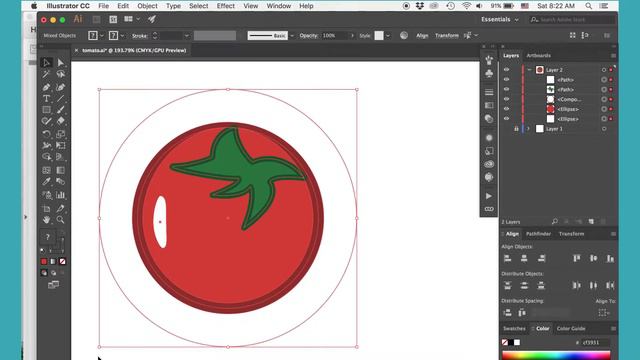Click the color spectrum bar
The height and width of the screenshot is (360, 640).
pos(556,355)
